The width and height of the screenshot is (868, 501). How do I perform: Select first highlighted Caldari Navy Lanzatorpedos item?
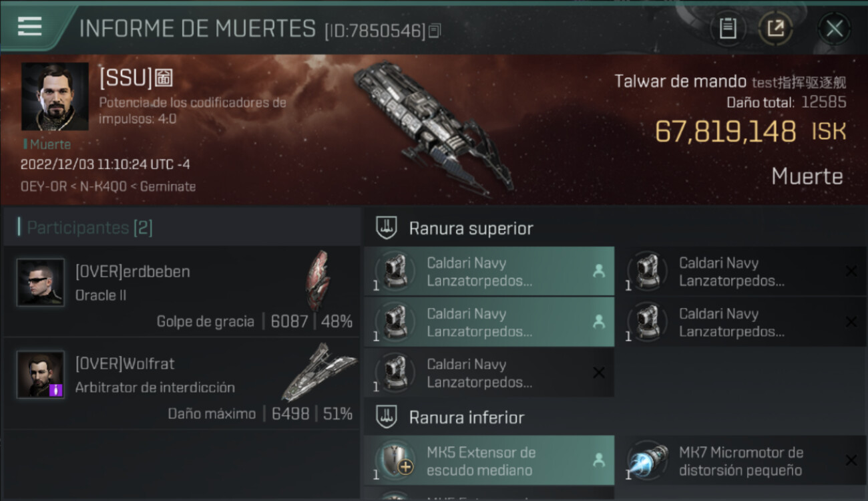pyautogui.click(x=489, y=272)
